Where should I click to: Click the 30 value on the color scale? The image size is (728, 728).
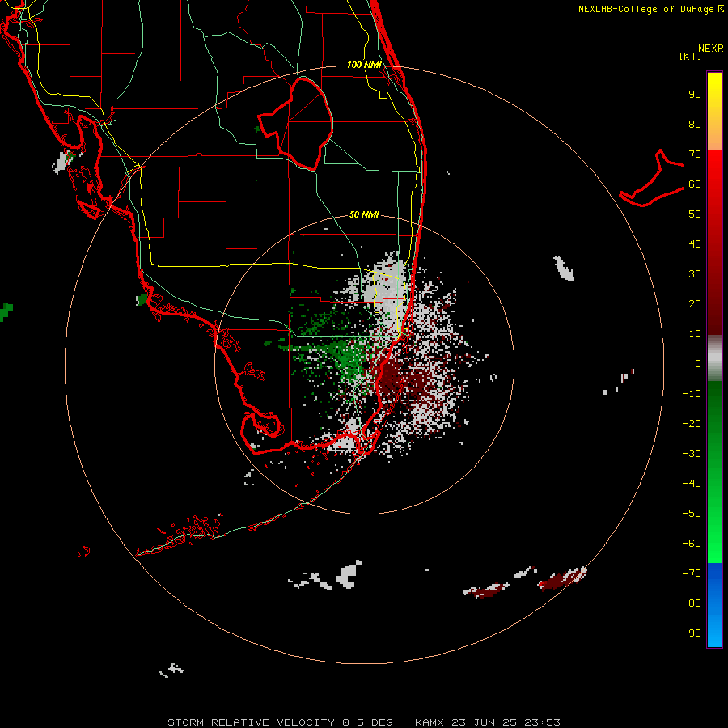click(695, 274)
